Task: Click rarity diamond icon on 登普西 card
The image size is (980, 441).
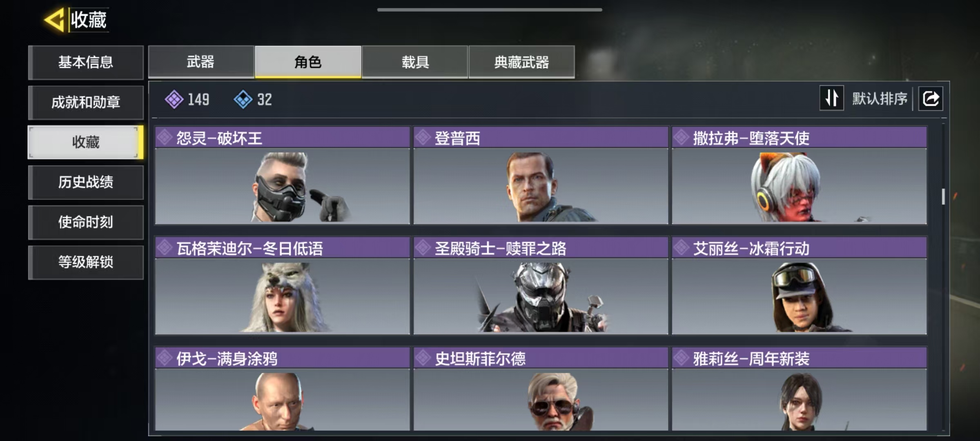Action: click(423, 137)
